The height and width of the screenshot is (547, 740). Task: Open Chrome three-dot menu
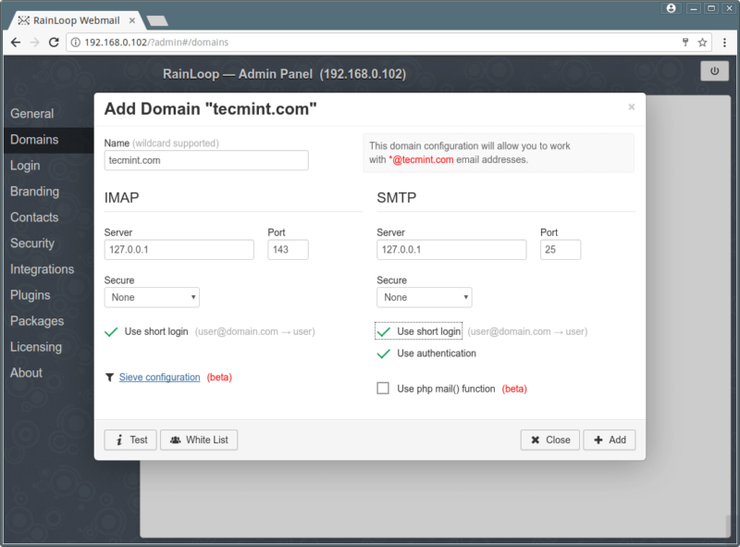725,43
